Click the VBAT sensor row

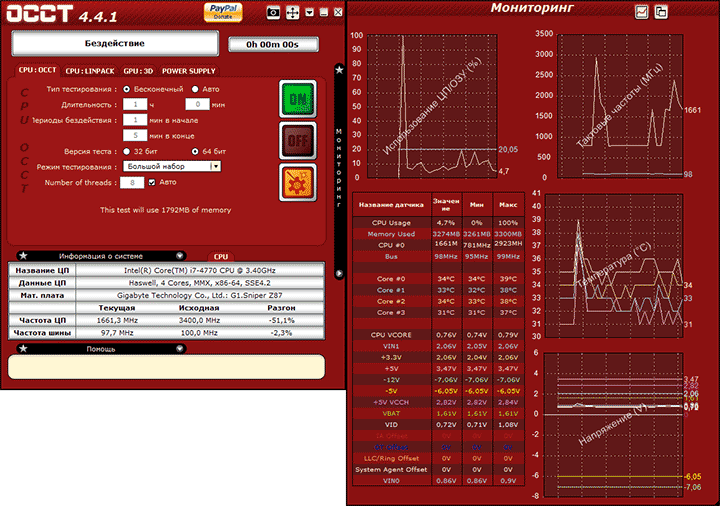click(439, 413)
